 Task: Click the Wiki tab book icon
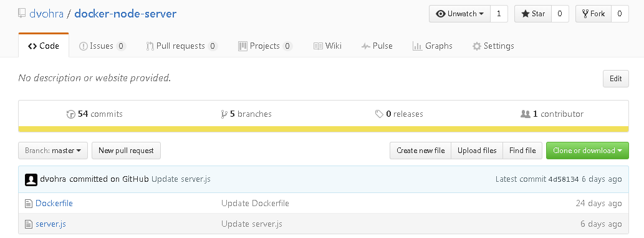[318, 46]
